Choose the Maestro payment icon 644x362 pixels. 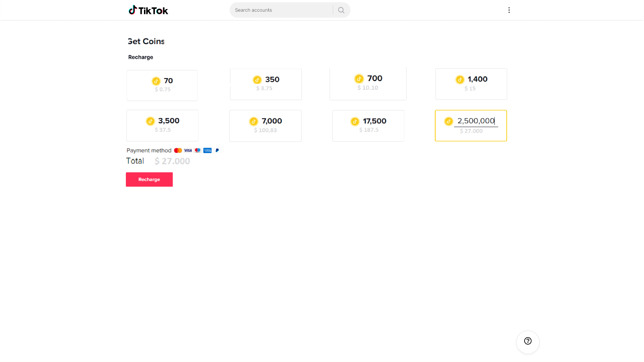[x=197, y=150]
